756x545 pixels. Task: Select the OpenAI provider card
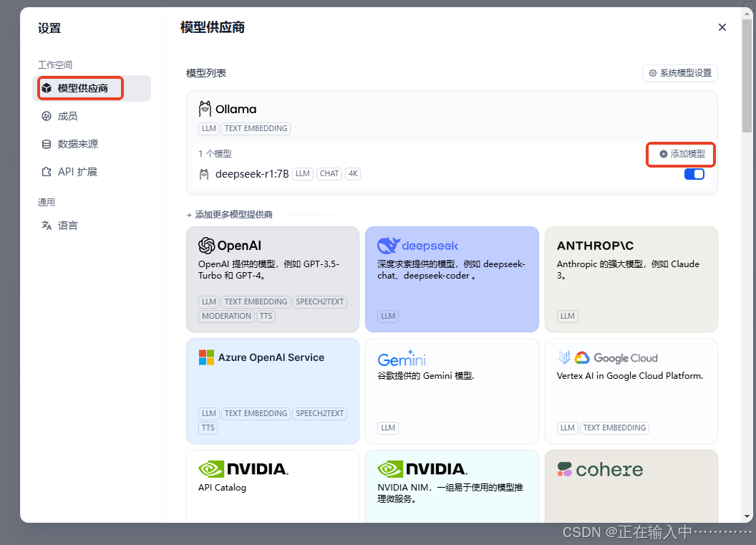(273, 279)
